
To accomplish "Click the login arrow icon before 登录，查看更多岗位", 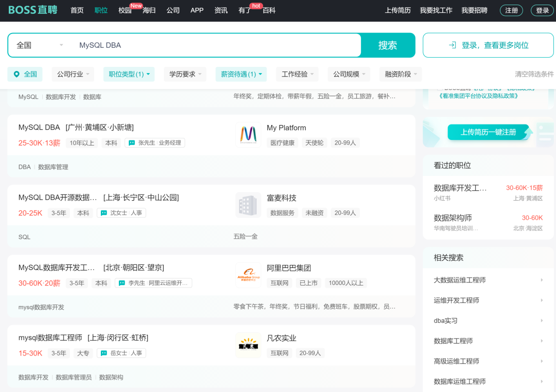I will click(452, 45).
